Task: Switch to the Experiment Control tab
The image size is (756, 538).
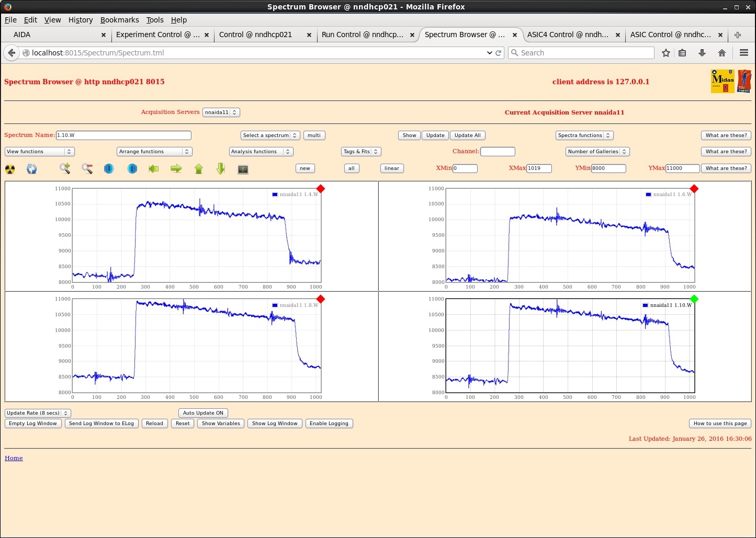Action: click(x=162, y=35)
